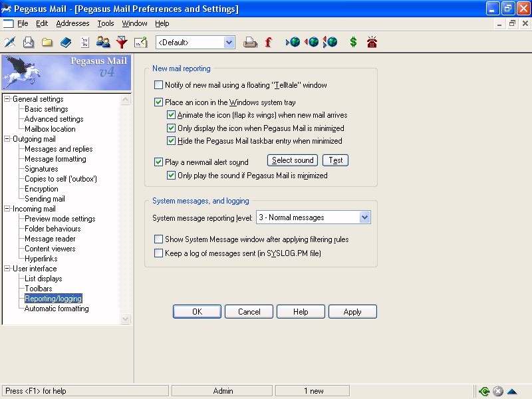Screen dimensions: 532x399
Task: Click the Select sound button
Action: pos(293,160)
